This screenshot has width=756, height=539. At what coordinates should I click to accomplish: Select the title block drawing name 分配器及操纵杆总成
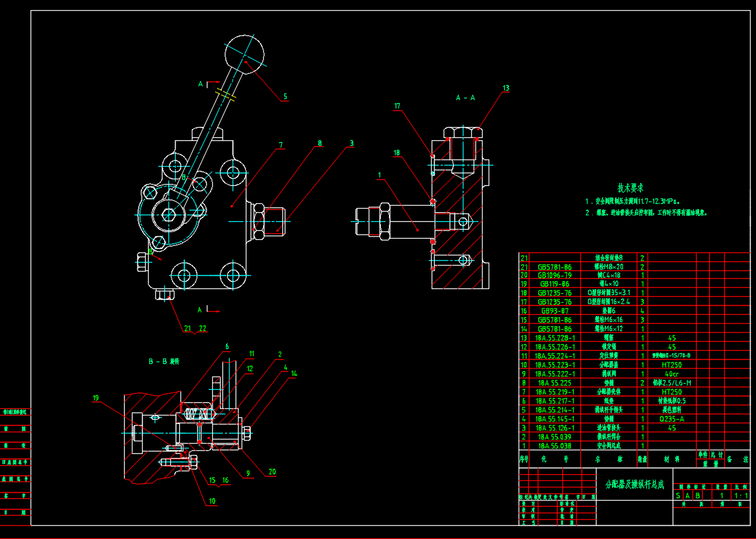point(634,484)
